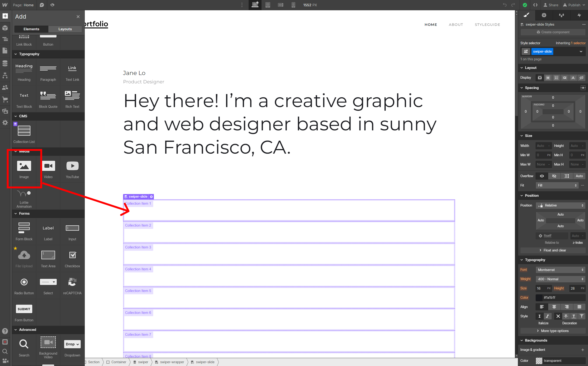This screenshot has height=366, width=588.
Task: Switch to the Element Settings gear tab
Action: click(544, 15)
